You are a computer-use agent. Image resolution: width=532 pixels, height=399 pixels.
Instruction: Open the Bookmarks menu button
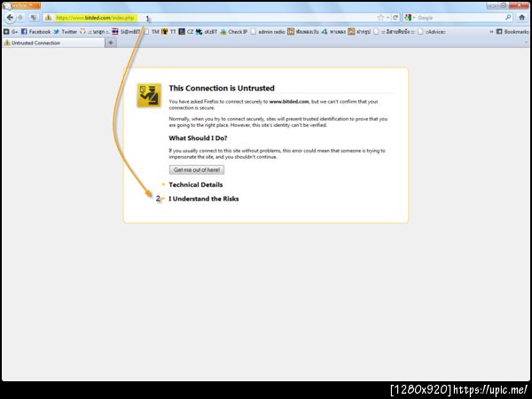[512, 32]
